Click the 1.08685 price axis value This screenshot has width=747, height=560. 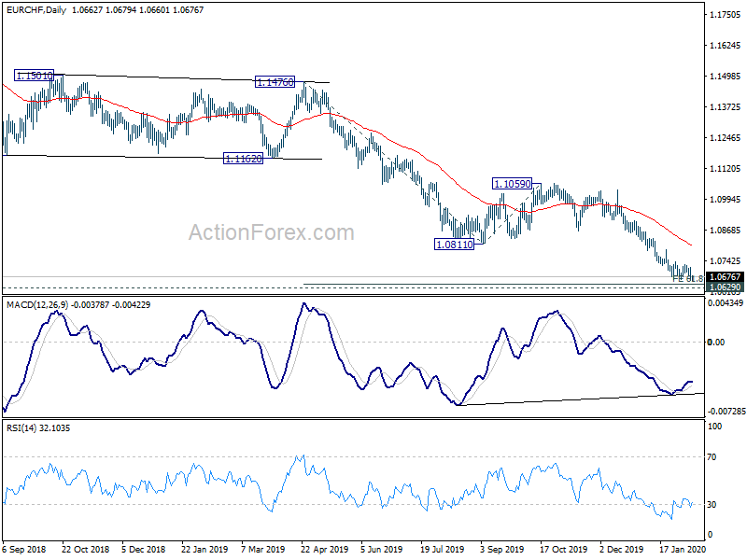[x=726, y=231]
